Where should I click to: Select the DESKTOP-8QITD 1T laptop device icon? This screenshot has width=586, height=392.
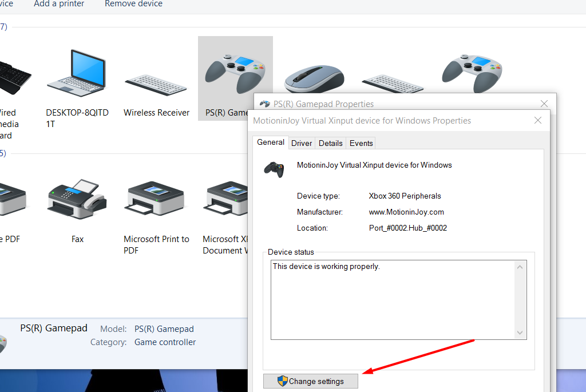point(77,73)
